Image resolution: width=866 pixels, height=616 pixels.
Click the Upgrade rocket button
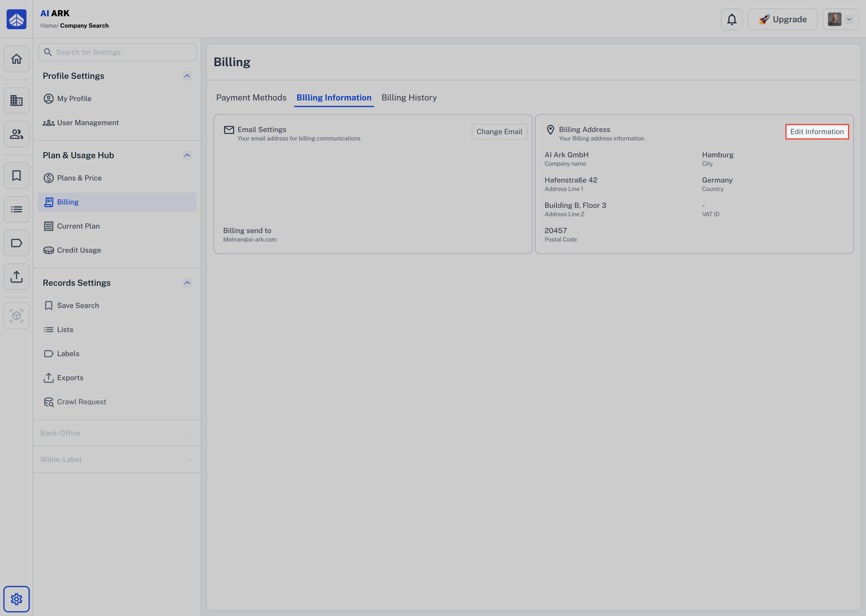tap(782, 19)
